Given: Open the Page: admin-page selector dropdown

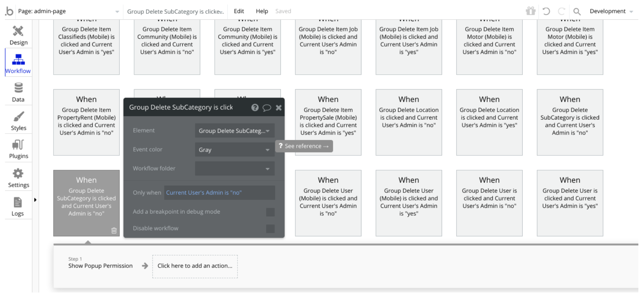Looking at the screenshot, I should (69, 11).
